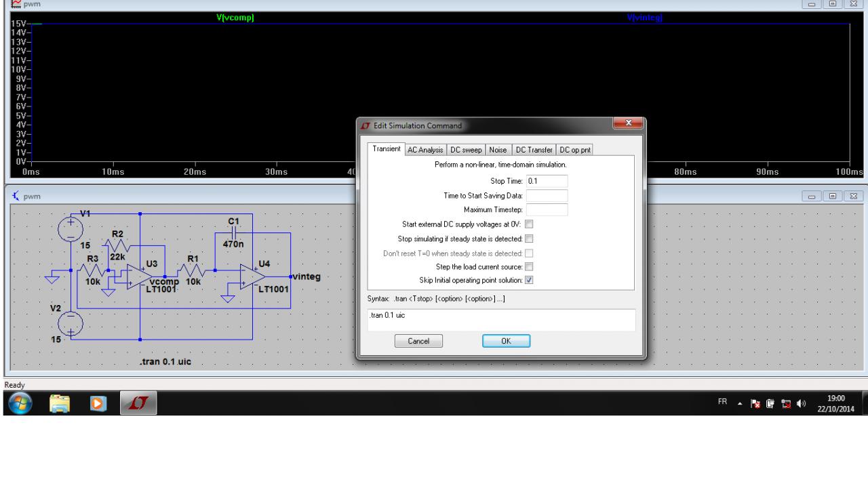868x488 pixels.
Task: Select the U3 op-amp symbol
Action: pos(138,277)
